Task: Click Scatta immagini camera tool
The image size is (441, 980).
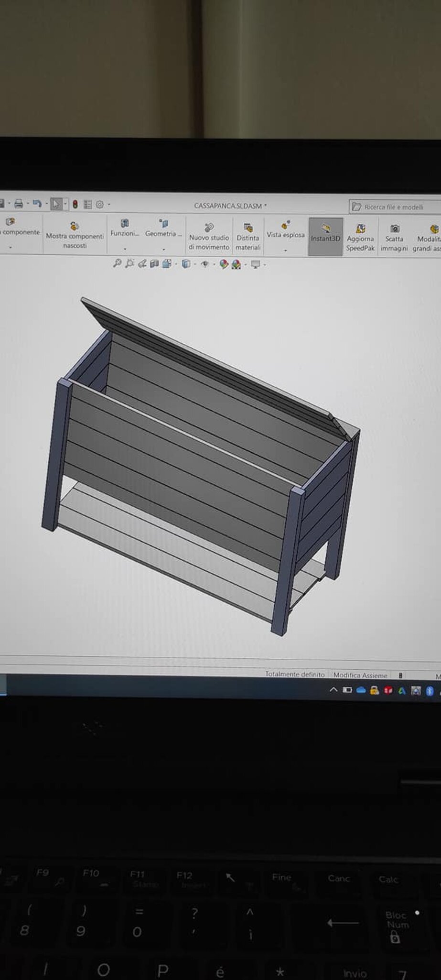Action: pyautogui.click(x=394, y=238)
